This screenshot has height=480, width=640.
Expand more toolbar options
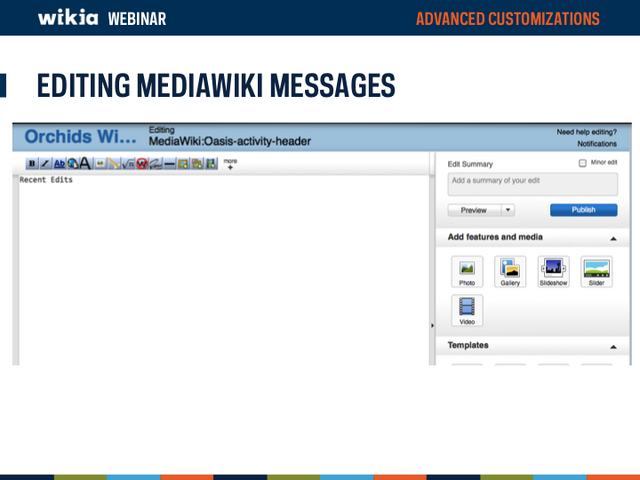pyautogui.click(x=230, y=164)
